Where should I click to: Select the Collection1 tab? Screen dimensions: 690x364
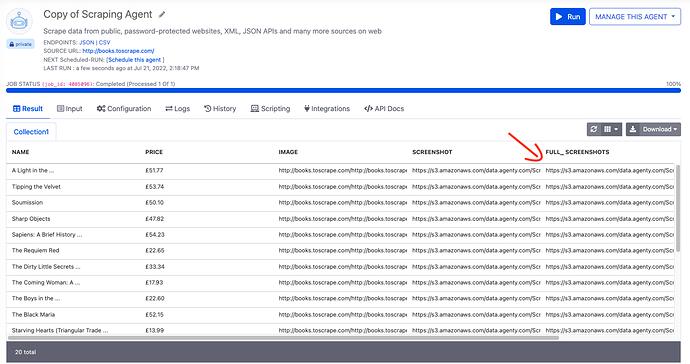[x=31, y=132]
